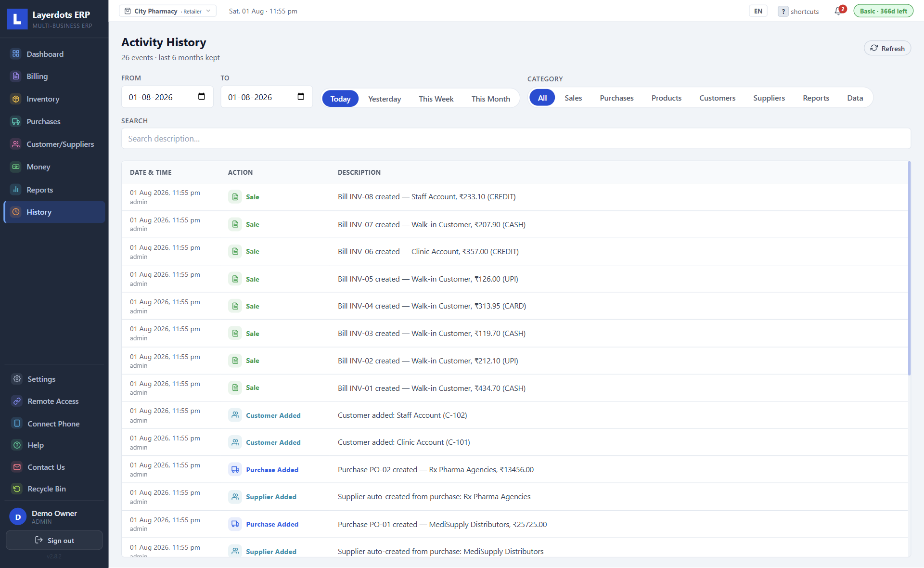The width and height of the screenshot is (924, 568).
Task: Click the FROM date field
Action: point(167,97)
